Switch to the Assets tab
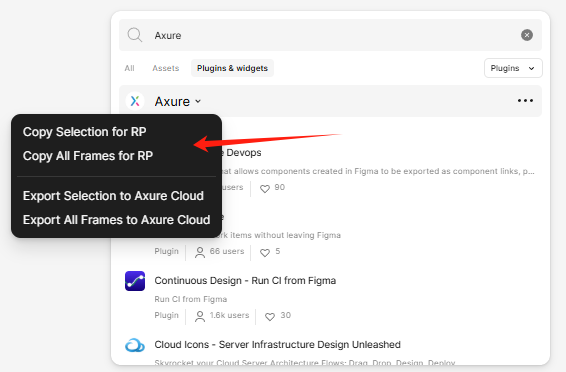 pyautogui.click(x=165, y=68)
